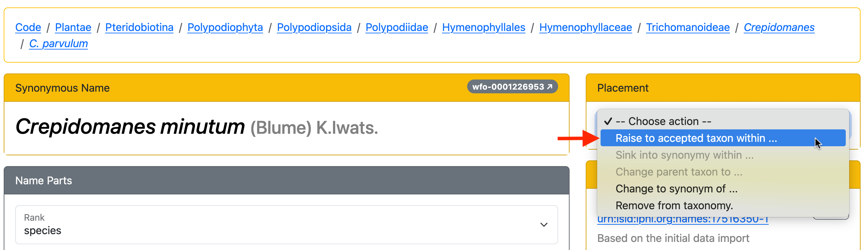
Task: Open the Crepidomanes genus breadcrumb link
Action: (779, 27)
